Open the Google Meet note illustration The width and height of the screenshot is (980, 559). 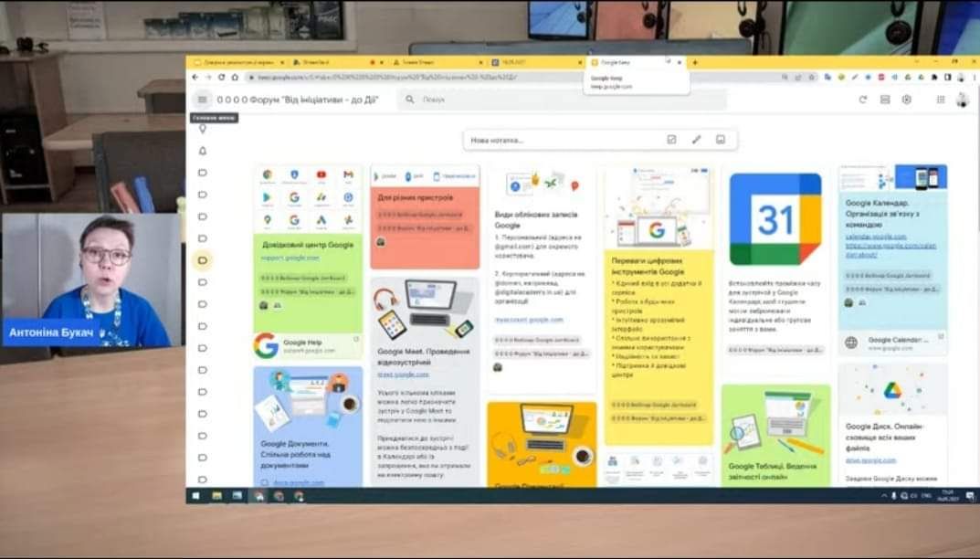pyautogui.click(x=425, y=310)
